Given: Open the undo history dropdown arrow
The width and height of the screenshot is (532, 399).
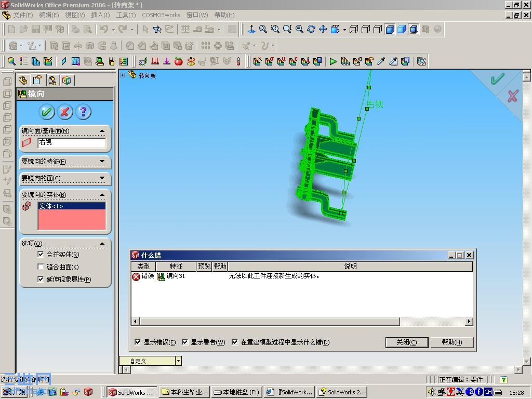Looking at the screenshot, I should tap(114, 30).
